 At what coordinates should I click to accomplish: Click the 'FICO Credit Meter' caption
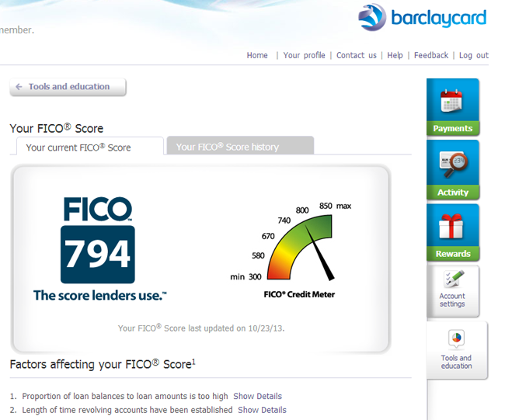pos(299,294)
